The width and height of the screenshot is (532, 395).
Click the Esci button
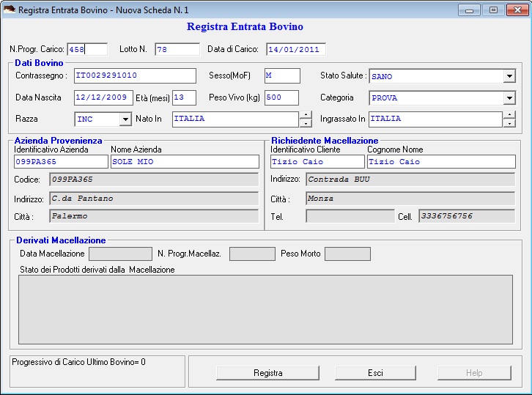click(375, 373)
